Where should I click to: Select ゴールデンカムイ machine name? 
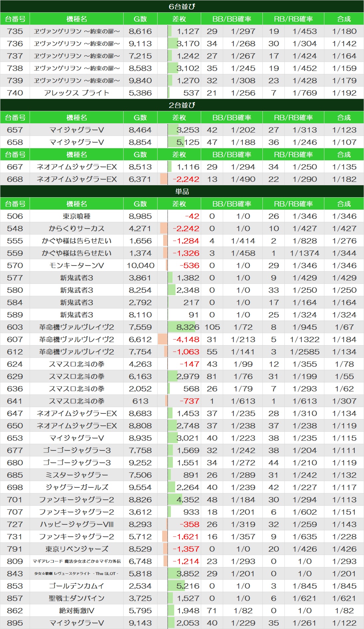77,586
